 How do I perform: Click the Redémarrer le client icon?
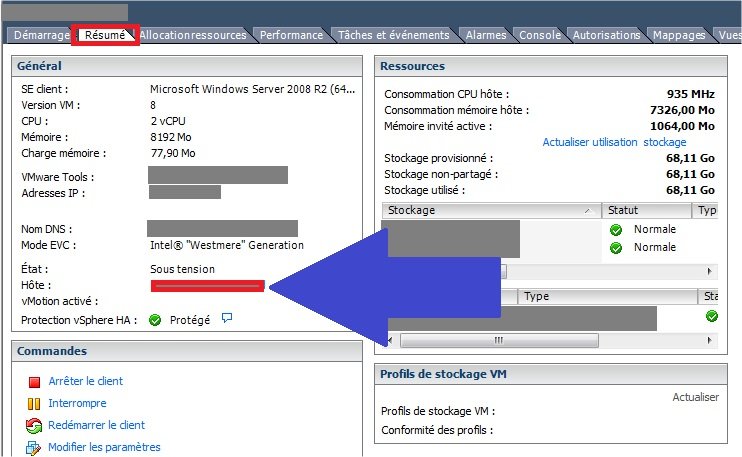[34, 426]
